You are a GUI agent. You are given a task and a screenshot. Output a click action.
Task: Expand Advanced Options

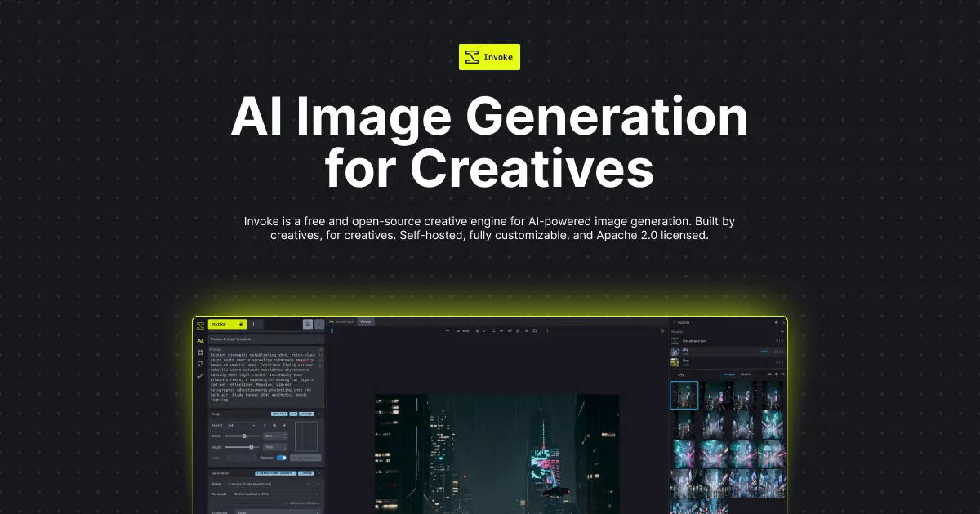pos(304,503)
